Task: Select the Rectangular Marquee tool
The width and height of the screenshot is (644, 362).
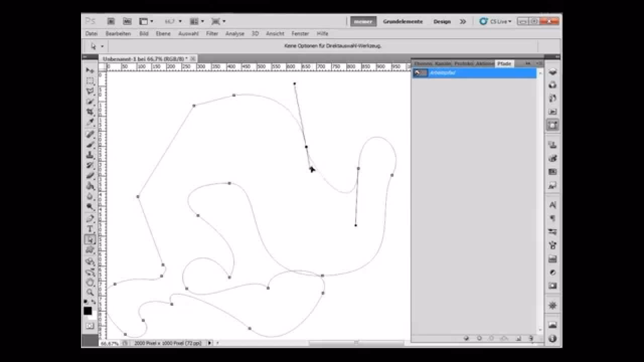Action: [90, 81]
